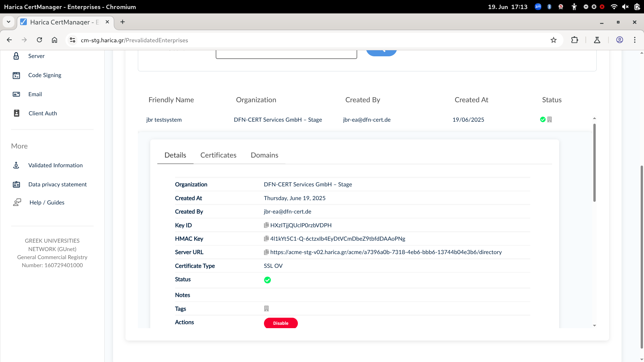Open Help / Guides link
The image size is (644, 362).
tap(47, 202)
